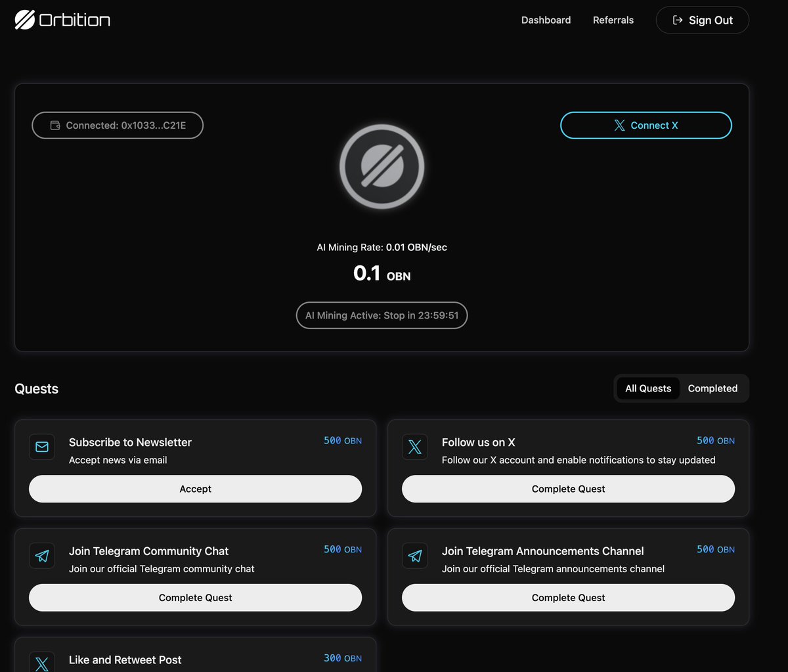The width and height of the screenshot is (788, 672).
Task: Complete the Join Telegram Community Chat quest
Action: tap(196, 598)
